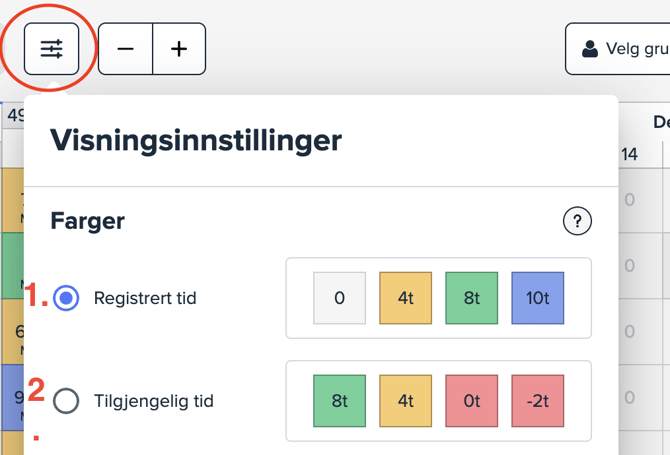Select the Tilgjengelig tid radio button

pos(66,401)
